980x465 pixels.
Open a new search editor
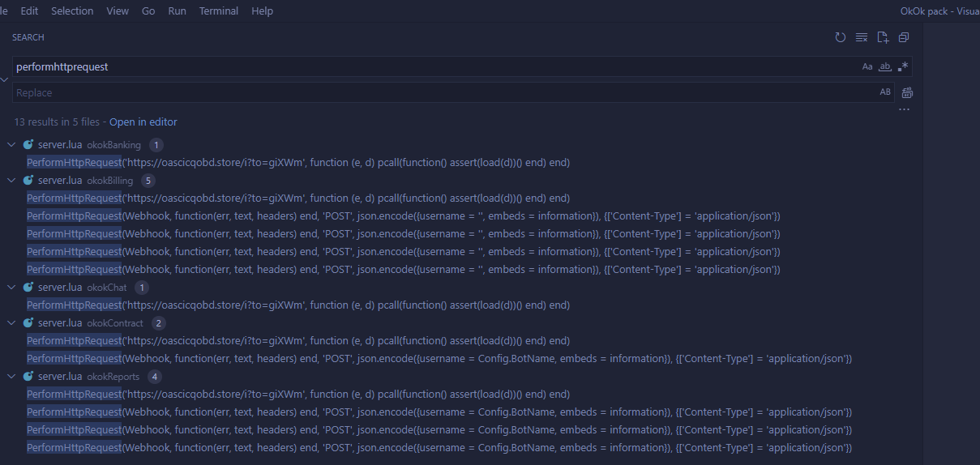click(x=883, y=37)
